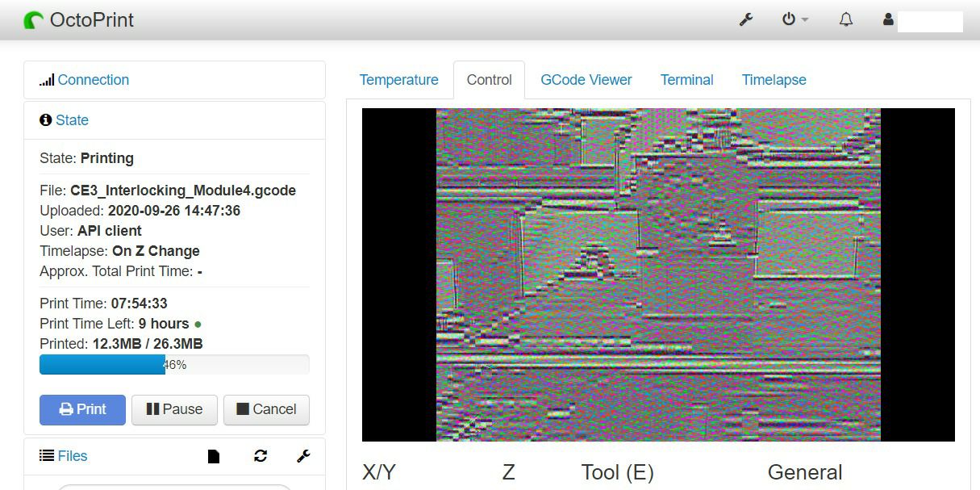Screen dimensions: 980x490
Task: Open Files panel wrench options
Action: click(x=303, y=456)
